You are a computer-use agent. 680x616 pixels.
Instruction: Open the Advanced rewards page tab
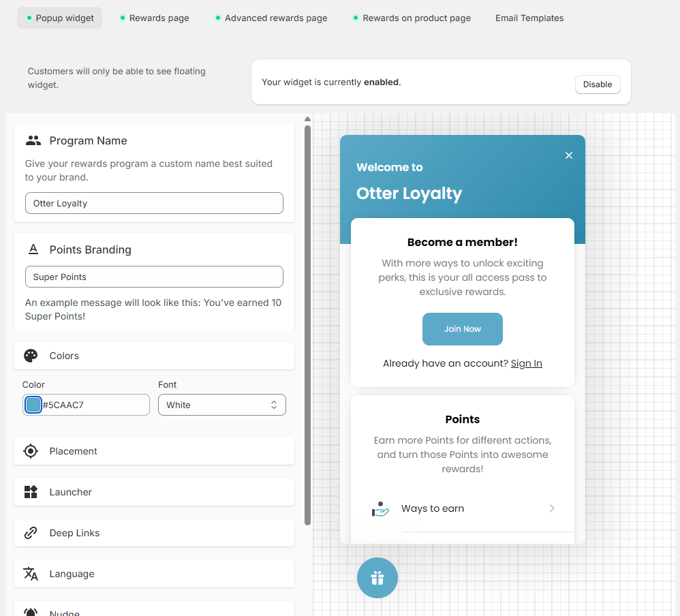click(x=271, y=18)
